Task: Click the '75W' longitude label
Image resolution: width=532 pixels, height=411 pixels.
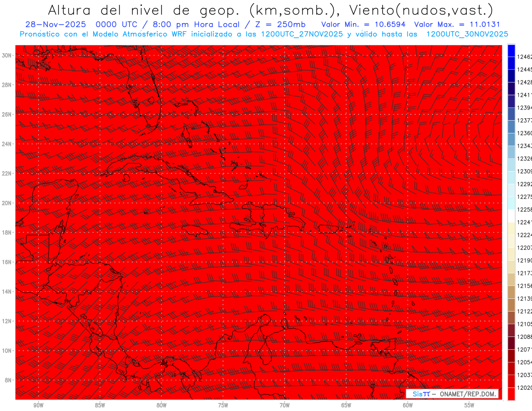Action: [x=223, y=405]
